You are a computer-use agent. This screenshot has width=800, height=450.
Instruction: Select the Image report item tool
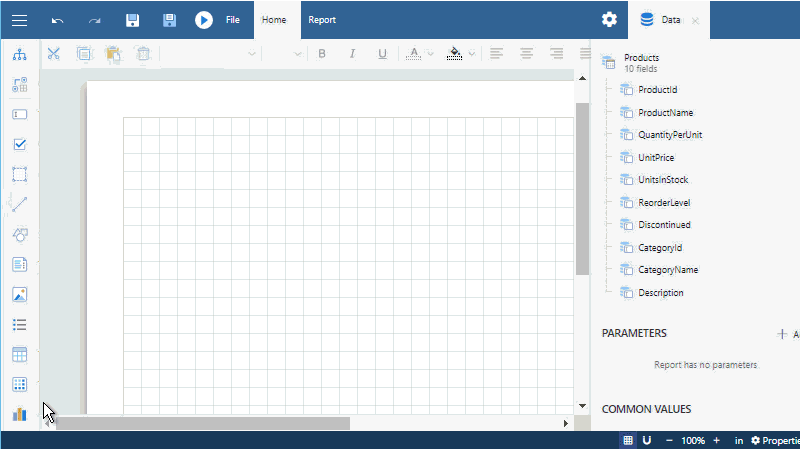click(19, 294)
